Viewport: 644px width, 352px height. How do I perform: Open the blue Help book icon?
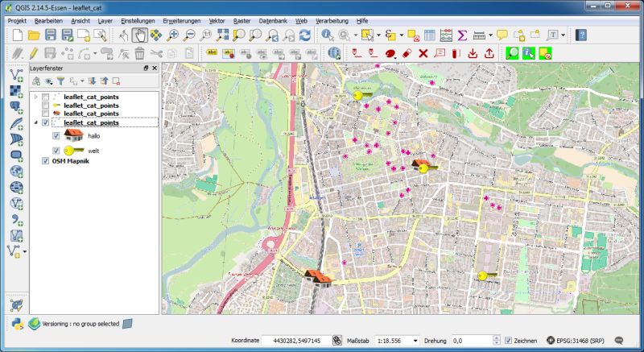(580, 35)
